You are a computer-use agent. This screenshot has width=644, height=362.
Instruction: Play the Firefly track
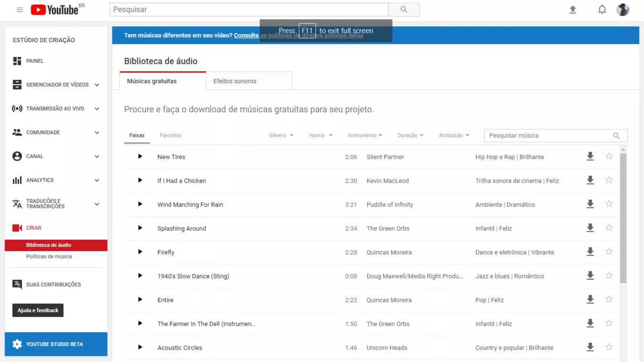pyautogui.click(x=140, y=252)
